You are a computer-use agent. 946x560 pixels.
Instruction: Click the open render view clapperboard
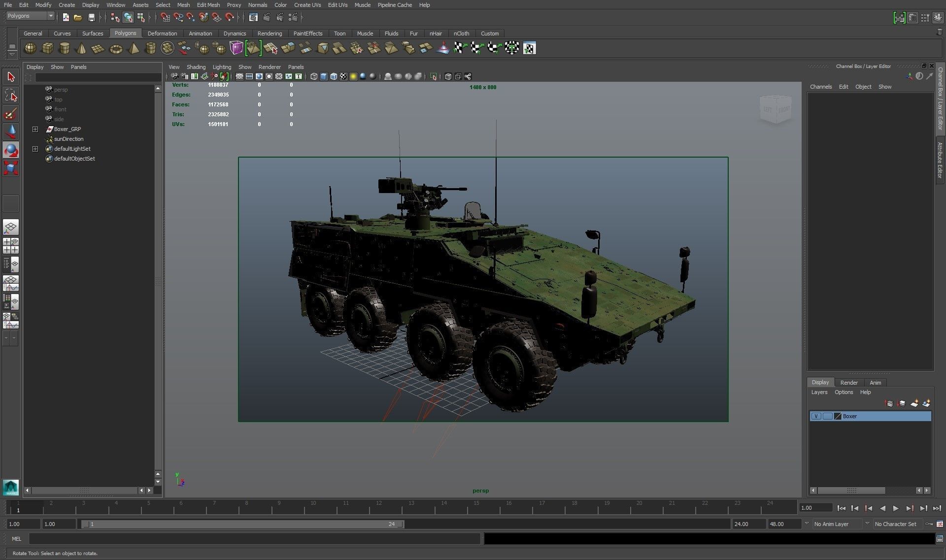pyautogui.click(x=253, y=18)
